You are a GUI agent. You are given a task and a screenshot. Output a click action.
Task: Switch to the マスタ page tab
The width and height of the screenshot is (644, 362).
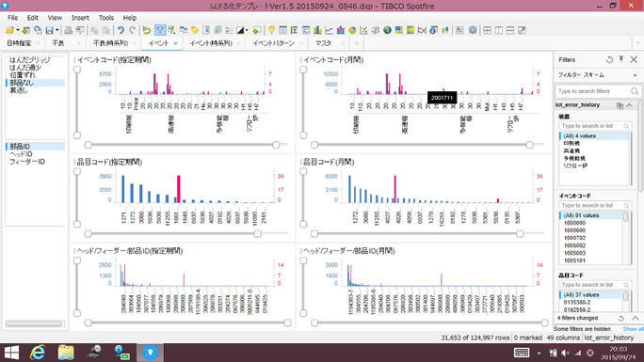pos(323,43)
